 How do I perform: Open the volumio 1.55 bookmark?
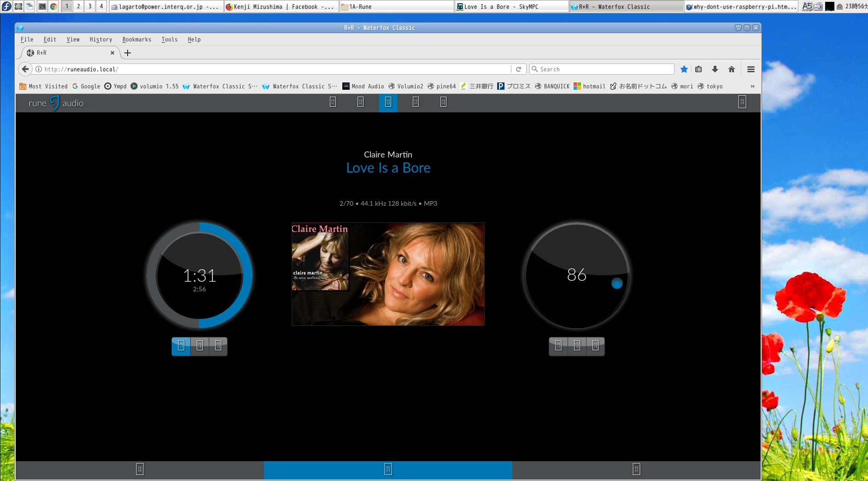154,86
